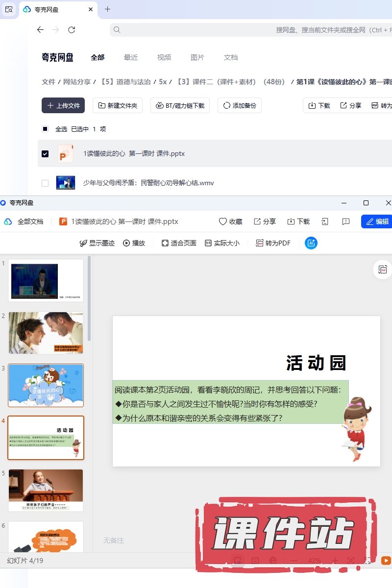Uncheck the 1读懂彼此的心 pptx file checkbox
This screenshot has width=392, height=588.
tap(45, 154)
